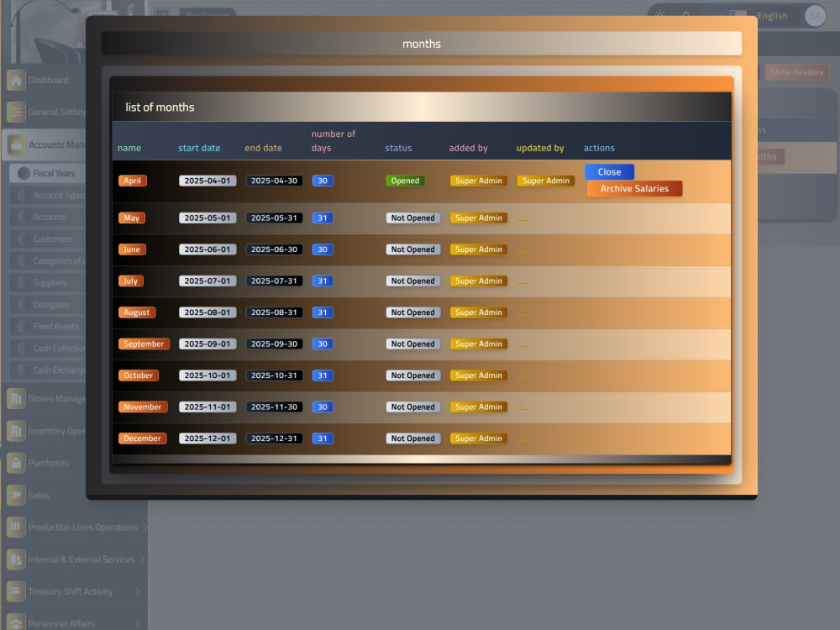This screenshot has height=630, width=840.
Task: Click start date 2025-10-01
Action: [207, 375]
